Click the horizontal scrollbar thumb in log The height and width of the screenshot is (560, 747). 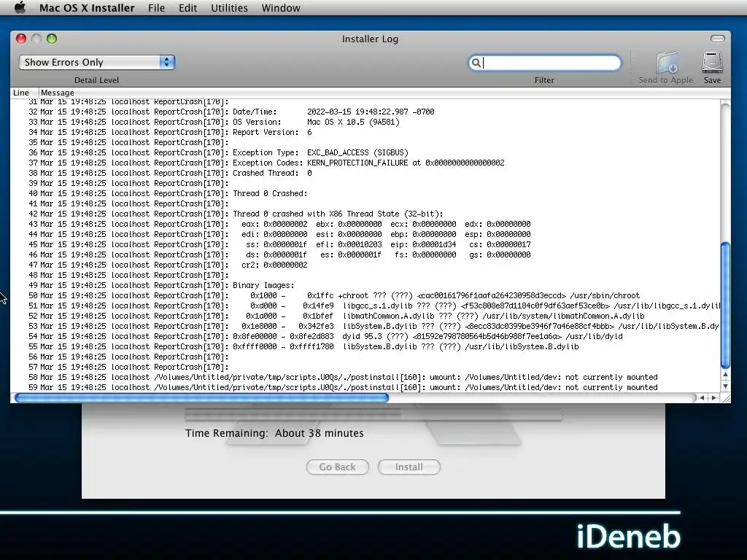[x=201, y=397]
